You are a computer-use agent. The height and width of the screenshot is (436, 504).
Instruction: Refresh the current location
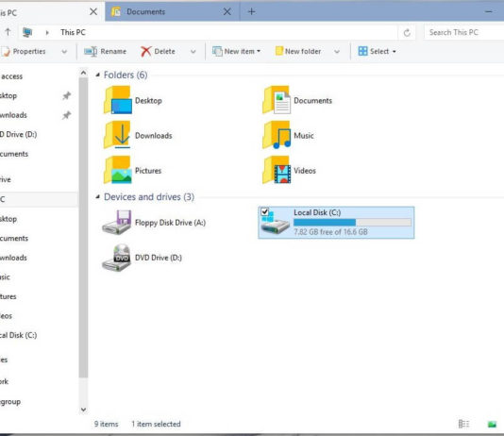407,32
